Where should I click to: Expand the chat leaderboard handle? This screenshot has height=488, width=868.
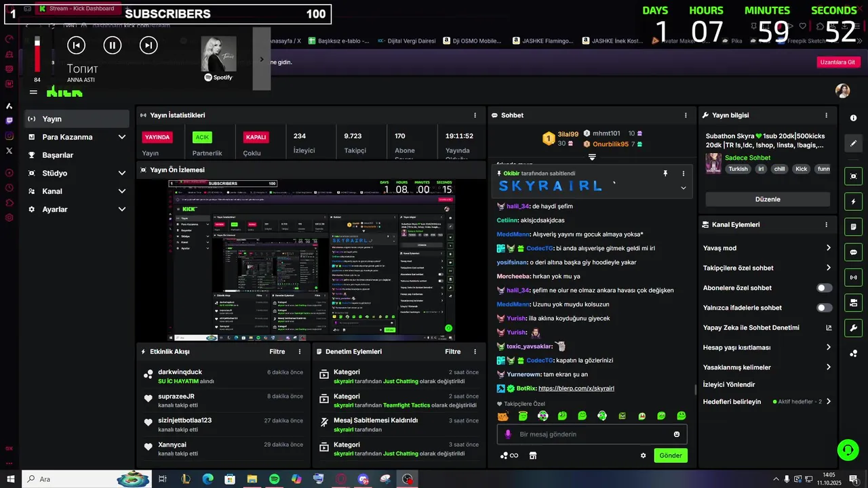coord(592,157)
